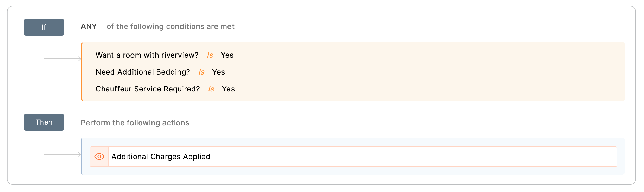The width and height of the screenshot is (644, 192).
Task: Toggle the Additional Bedding answer Yes
Action: coord(219,72)
